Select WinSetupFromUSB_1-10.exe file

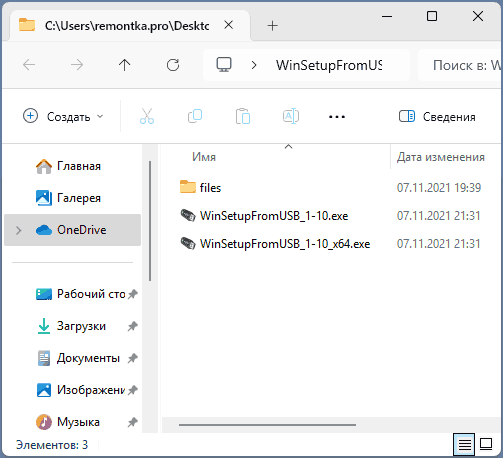click(274, 216)
